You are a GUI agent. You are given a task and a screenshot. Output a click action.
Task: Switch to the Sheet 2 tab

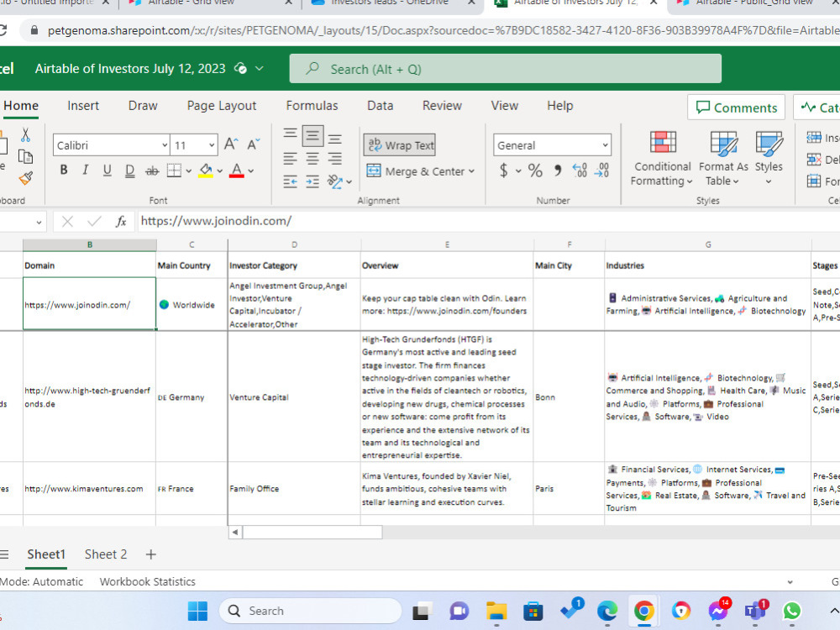[x=106, y=554]
